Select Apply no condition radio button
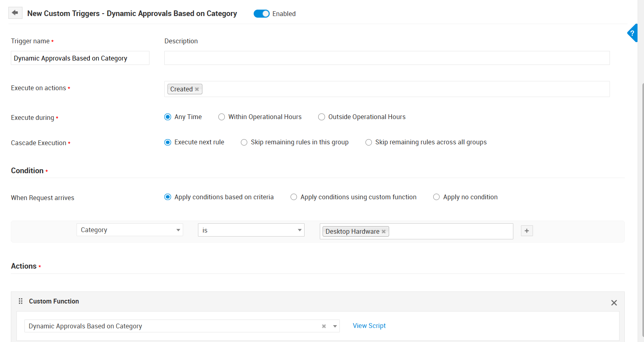Image resolution: width=644 pixels, height=342 pixels. coord(436,197)
